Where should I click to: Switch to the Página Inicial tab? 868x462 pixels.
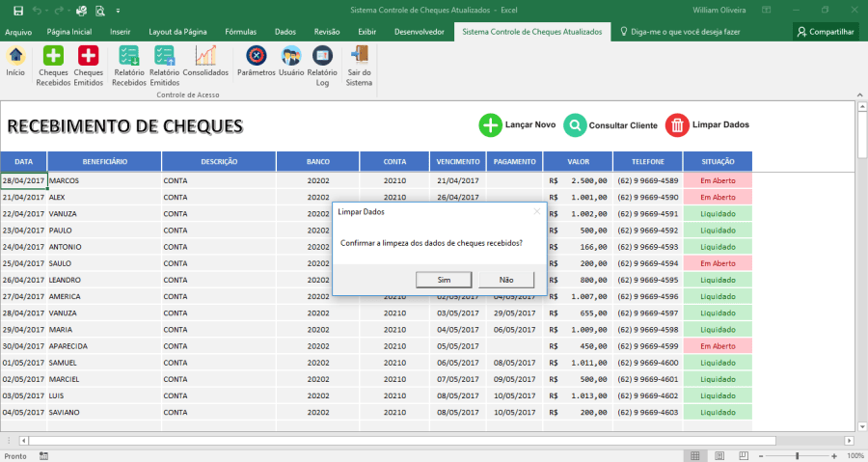pyautogui.click(x=69, y=32)
